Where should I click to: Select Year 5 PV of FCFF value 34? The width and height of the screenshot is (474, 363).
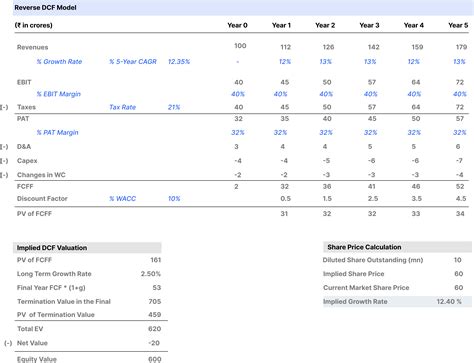(x=460, y=214)
